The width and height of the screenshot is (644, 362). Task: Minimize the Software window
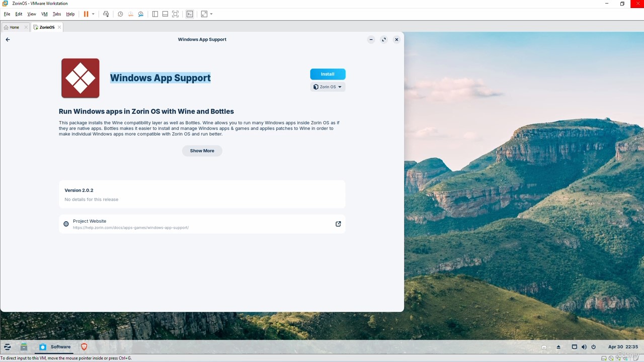coord(371,39)
